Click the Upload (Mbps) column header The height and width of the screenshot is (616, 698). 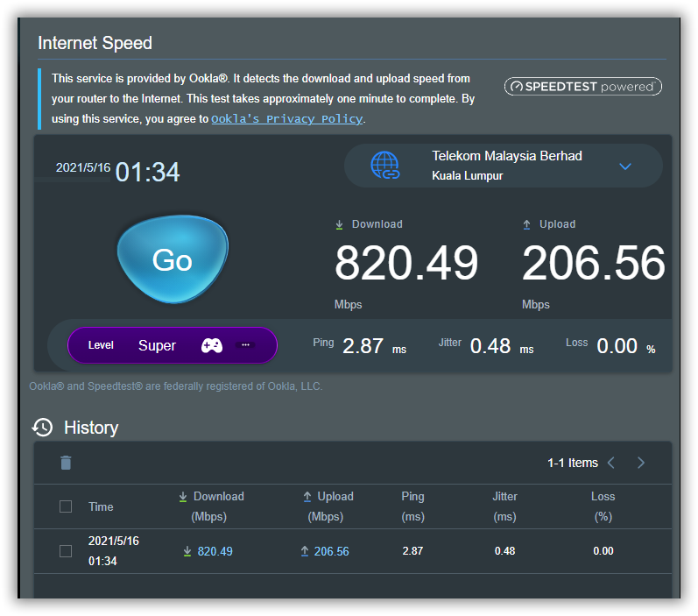pos(328,506)
